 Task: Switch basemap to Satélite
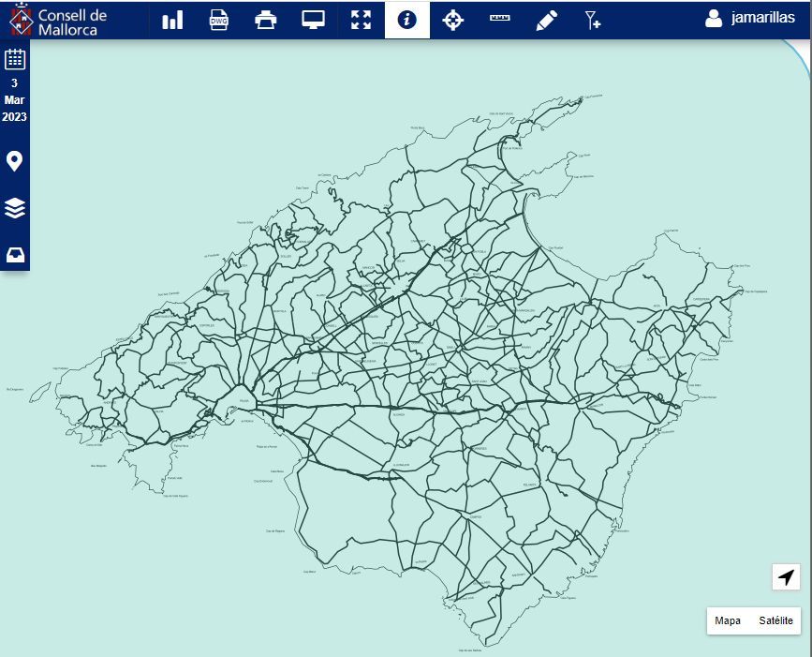tap(775, 620)
